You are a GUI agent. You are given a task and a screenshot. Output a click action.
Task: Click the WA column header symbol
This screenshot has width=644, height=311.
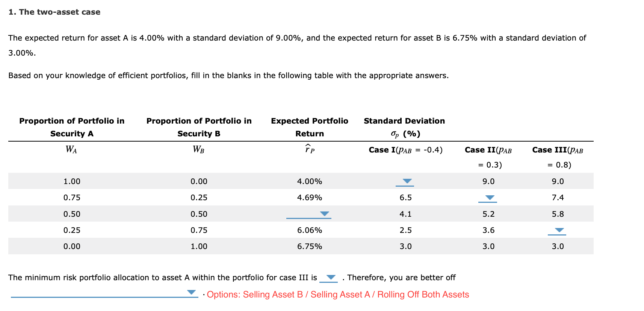pos(71,149)
